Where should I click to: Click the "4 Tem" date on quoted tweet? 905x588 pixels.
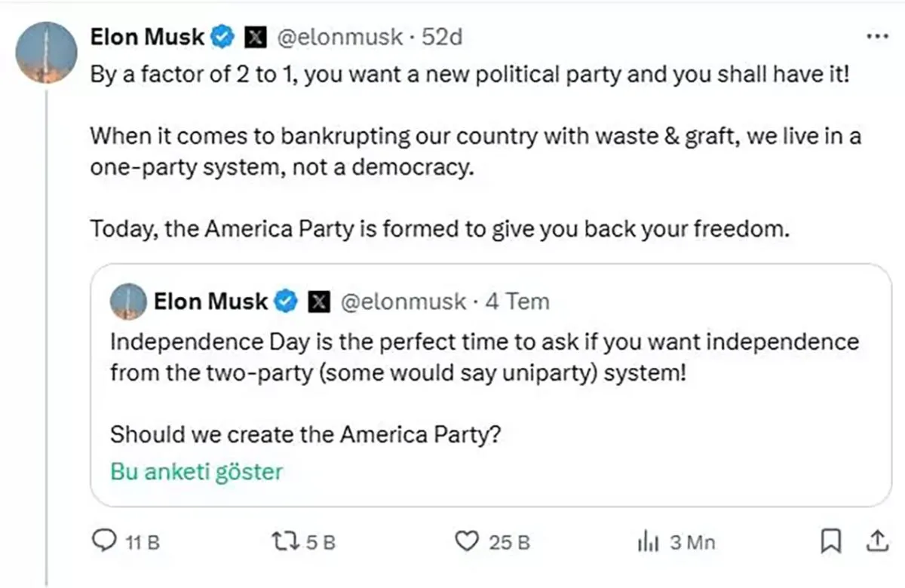coord(517,302)
